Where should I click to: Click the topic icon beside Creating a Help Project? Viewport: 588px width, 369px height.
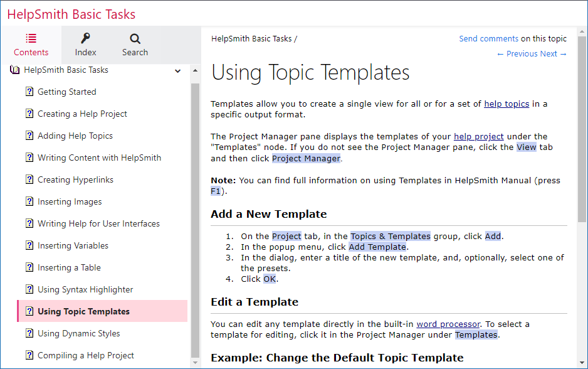tap(29, 114)
